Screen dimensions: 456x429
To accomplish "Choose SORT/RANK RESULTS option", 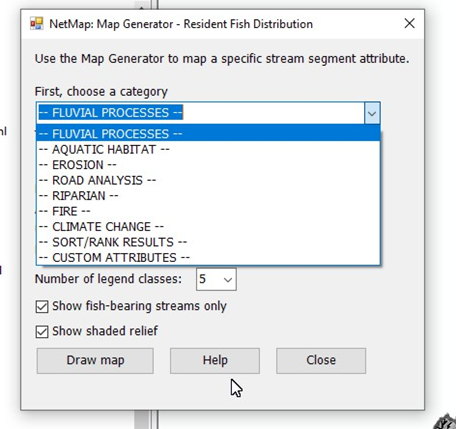I will 208,242.
